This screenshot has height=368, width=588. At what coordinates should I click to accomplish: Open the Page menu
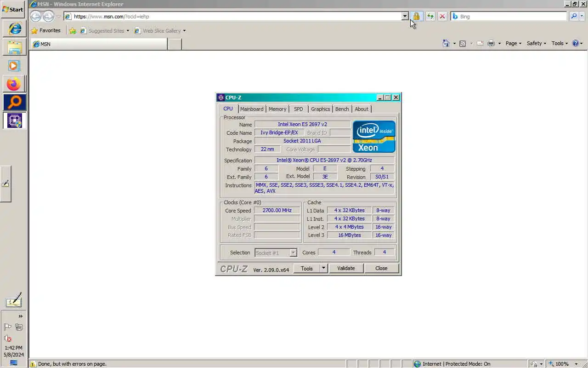(x=514, y=43)
